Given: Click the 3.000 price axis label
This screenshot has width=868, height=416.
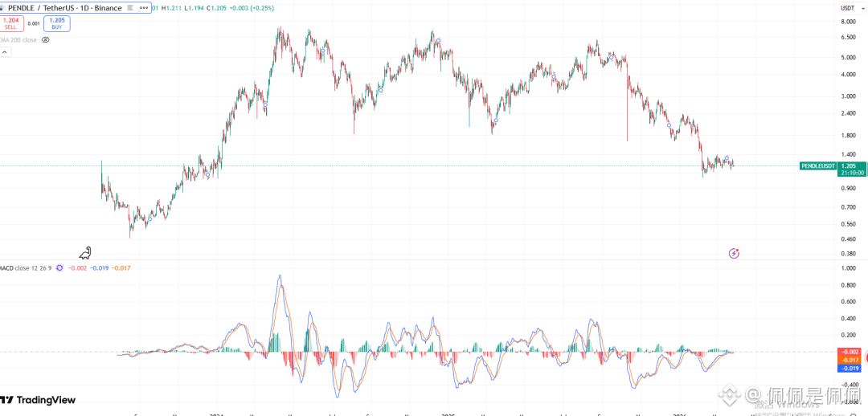Looking at the screenshot, I should [x=848, y=96].
